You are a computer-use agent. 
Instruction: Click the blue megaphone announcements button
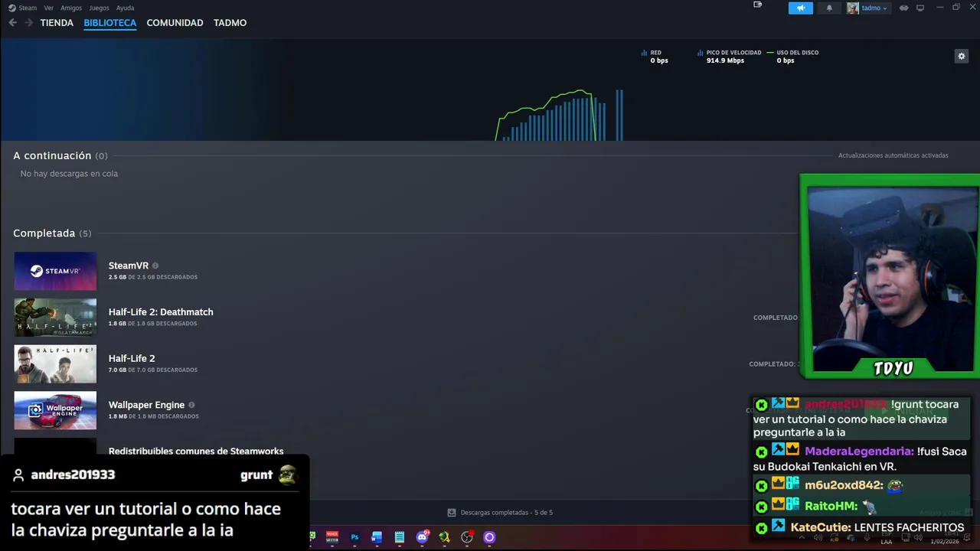coord(801,8)
